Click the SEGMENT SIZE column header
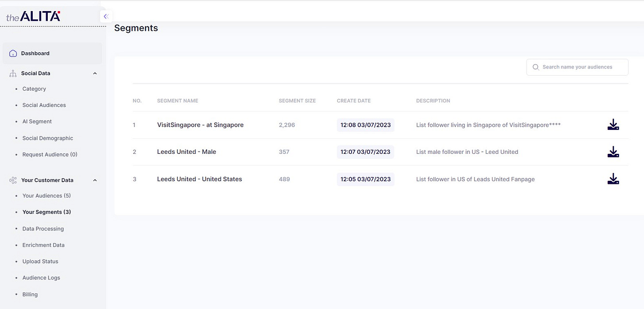 click(x=297, y=101)
